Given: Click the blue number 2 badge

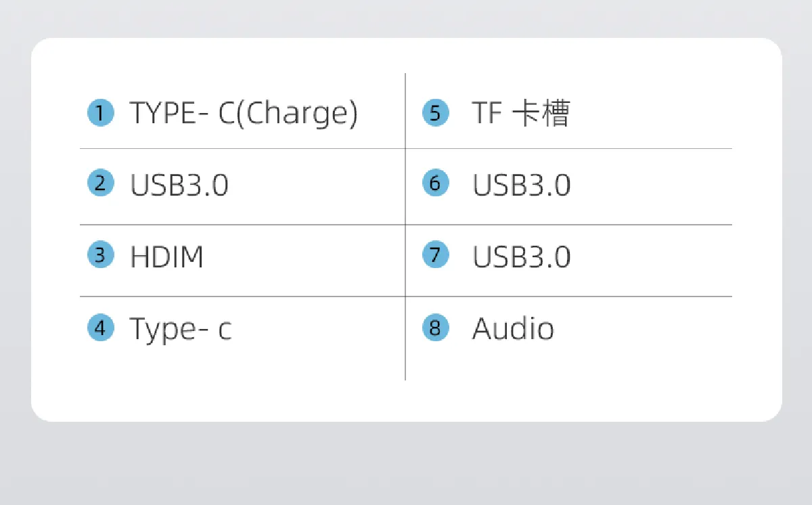Looking at the screenshot, I should coord(100,183).
